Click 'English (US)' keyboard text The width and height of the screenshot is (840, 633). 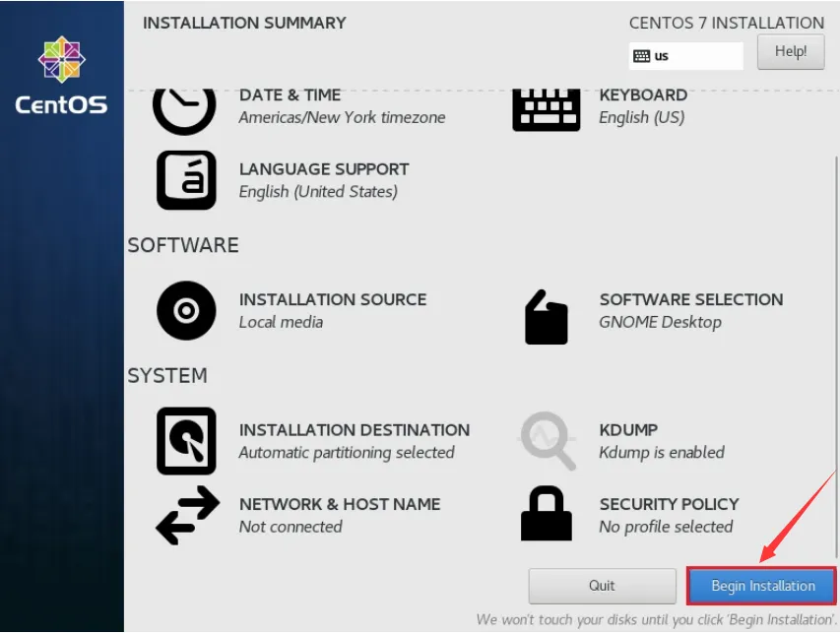(x=642, y=117)
